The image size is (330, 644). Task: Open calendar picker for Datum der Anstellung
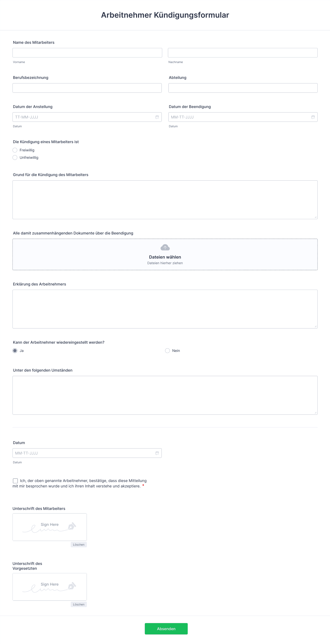(157, 117)
